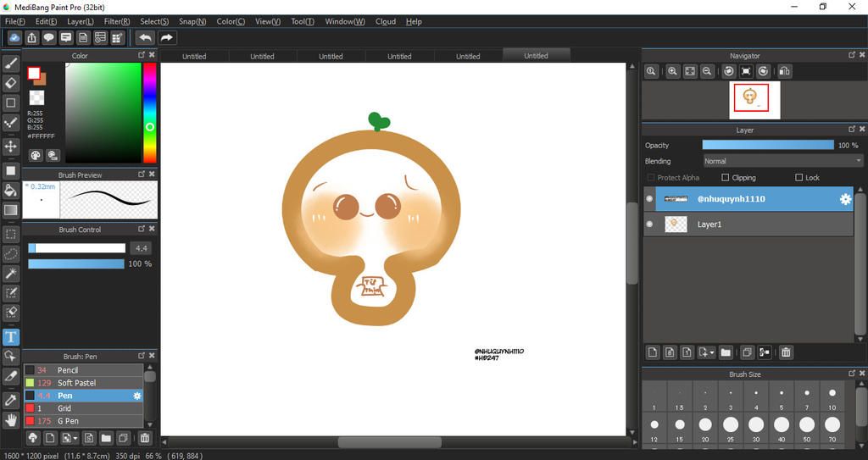Select the Lasso selection tool

click(x=10, y=254)
